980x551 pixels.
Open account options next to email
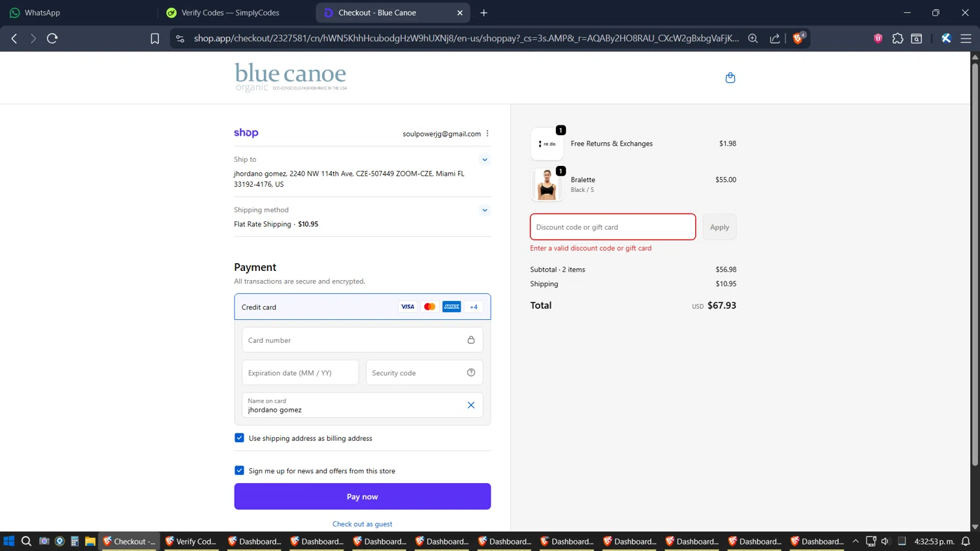(487, 133)
